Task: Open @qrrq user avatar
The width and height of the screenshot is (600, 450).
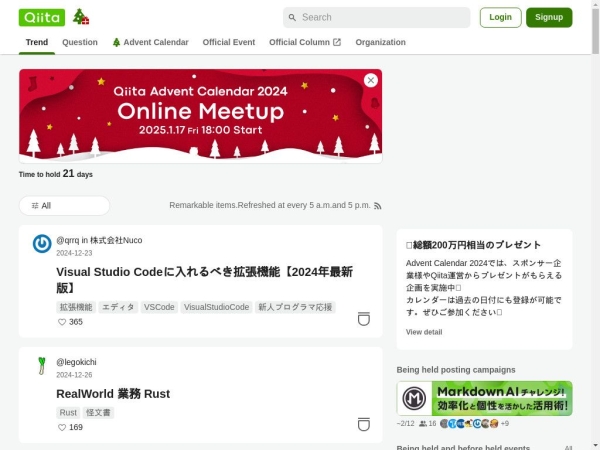Action: (x=42, y=244)
